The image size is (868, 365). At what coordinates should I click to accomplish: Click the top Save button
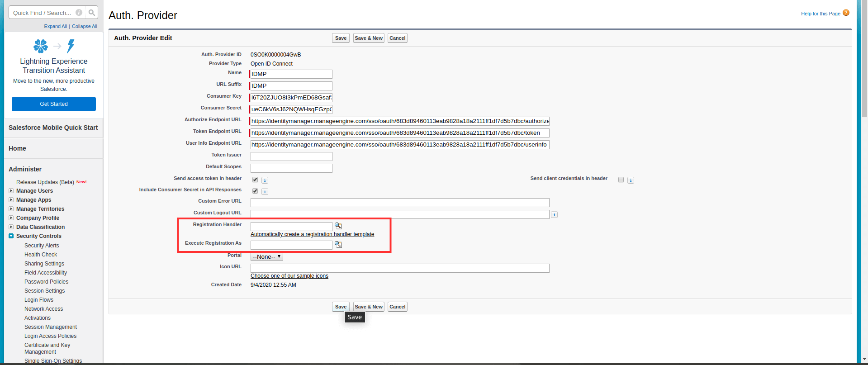click(341, 38)
